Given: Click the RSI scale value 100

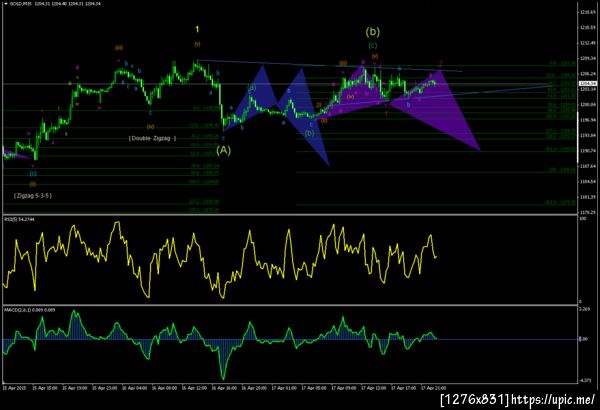Looking at the screenshot, I should pyautogui.click(x=583, y=219).
